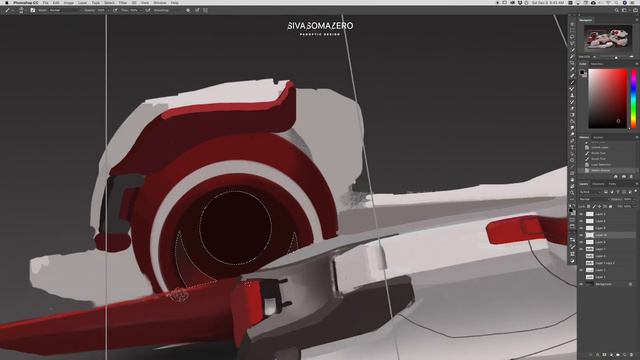The width and height of the screenshot is (640, 360).
Task: Click link layers icon in Layers panel
Action: 591,355
